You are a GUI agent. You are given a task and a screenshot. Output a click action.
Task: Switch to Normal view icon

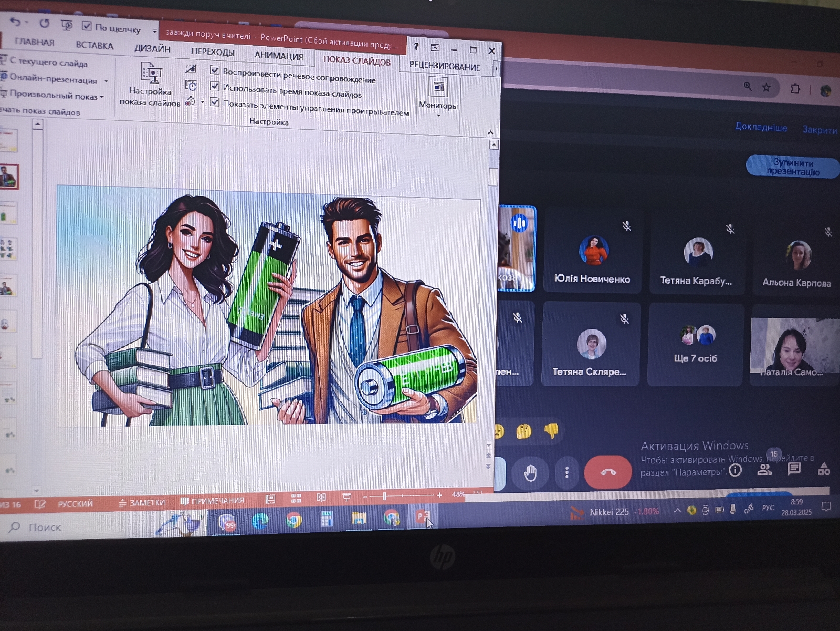pyautogui.click(x=270, y=498)
